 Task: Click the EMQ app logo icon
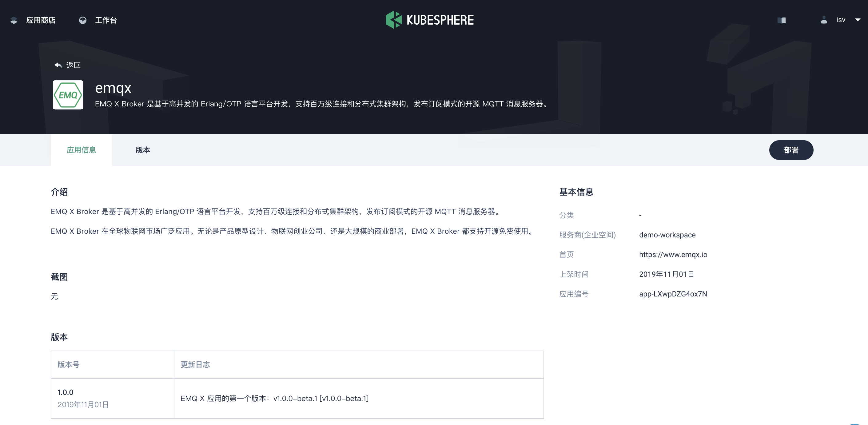(x=68, y=95)
